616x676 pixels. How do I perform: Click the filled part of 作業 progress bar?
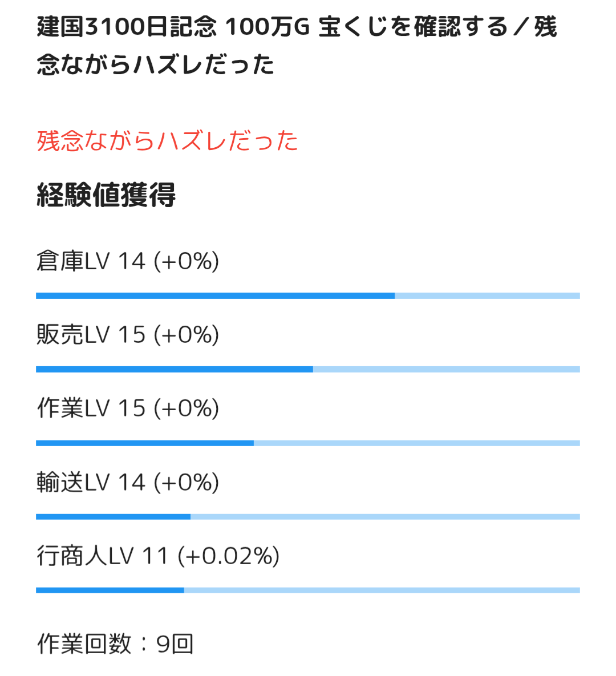144,443
